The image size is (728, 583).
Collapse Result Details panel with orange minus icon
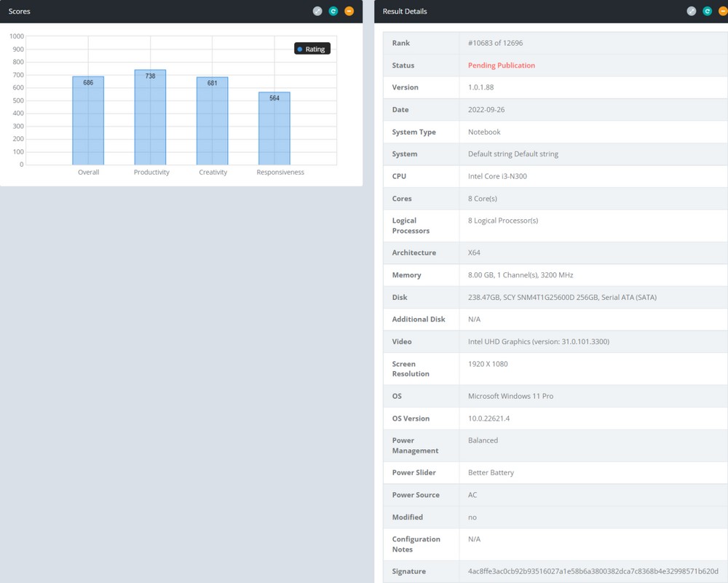click(723, 11)
